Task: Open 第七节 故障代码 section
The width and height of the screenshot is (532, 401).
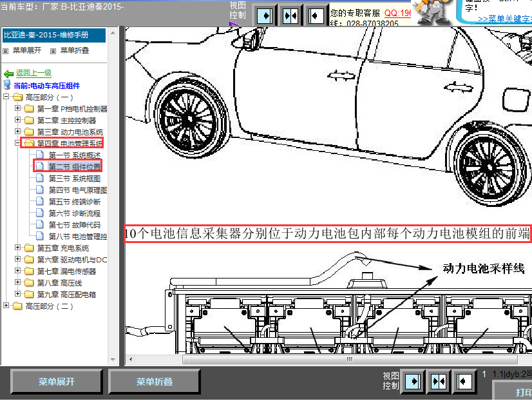Action: (74, 225)
